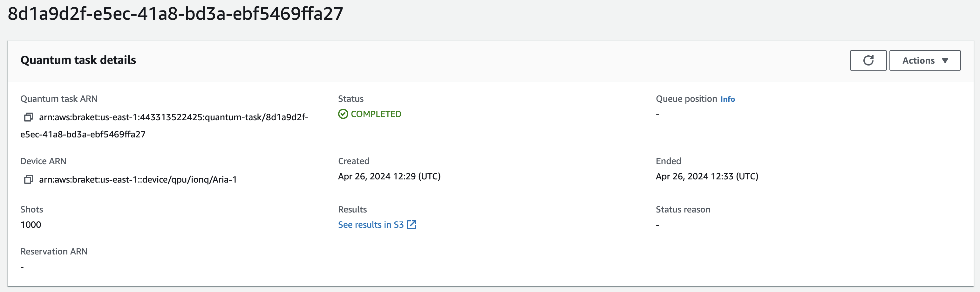980x292 pixels.
Task: Click the Aria-1 device ARN text
Action: [x=138, y=180]
